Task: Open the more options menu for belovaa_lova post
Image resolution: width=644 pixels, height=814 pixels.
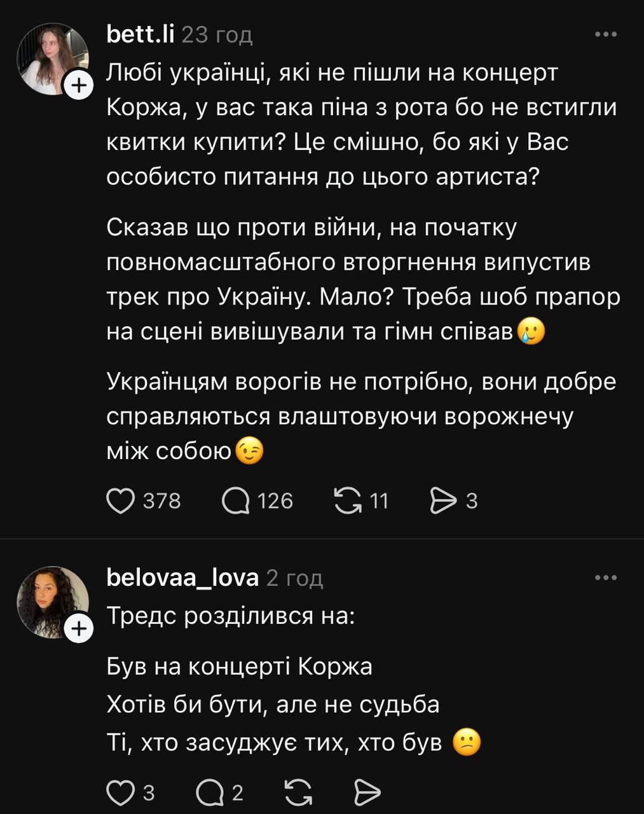Action: pos(605,577)
